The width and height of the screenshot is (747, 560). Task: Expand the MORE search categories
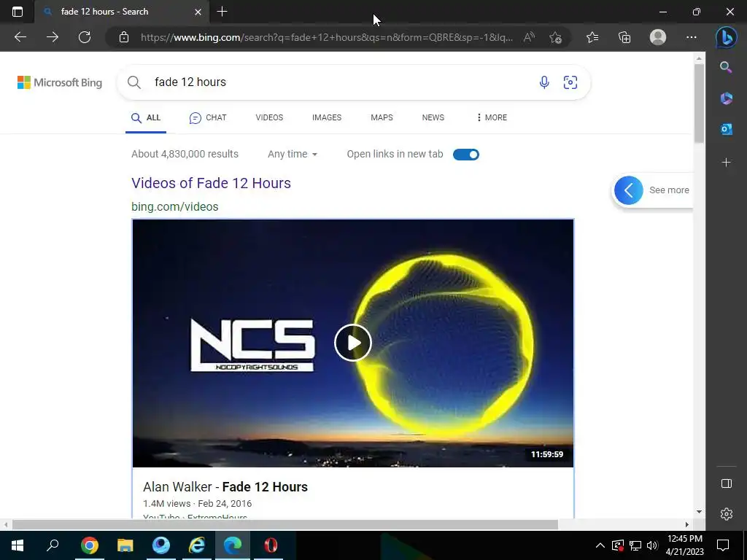[x=492, y=117]
